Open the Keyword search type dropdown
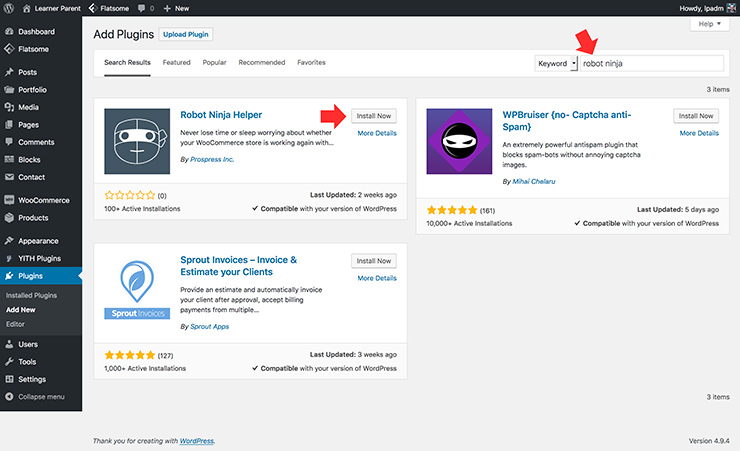This screenshot has width=740, height=451. pos(556,63)
